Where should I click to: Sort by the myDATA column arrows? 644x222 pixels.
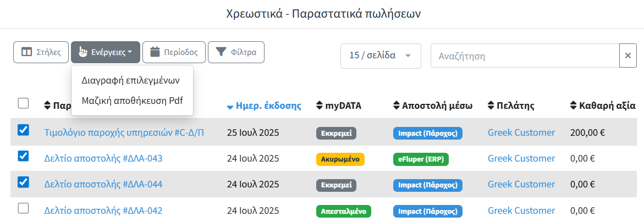click(320, 106)
